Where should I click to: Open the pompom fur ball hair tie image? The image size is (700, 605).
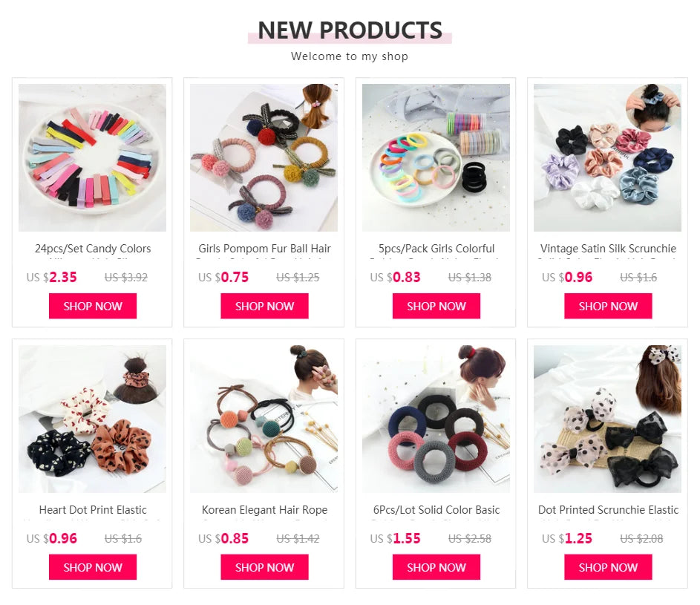(x=264, y=157)
